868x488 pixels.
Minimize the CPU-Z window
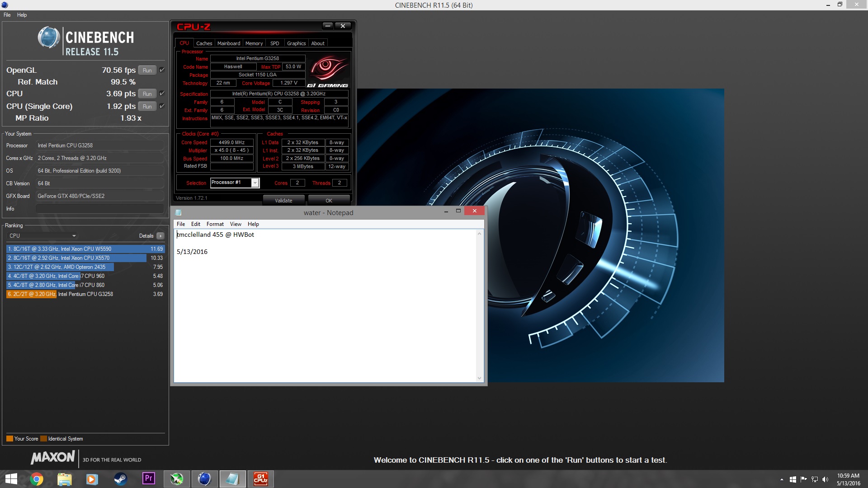point(328,26)
